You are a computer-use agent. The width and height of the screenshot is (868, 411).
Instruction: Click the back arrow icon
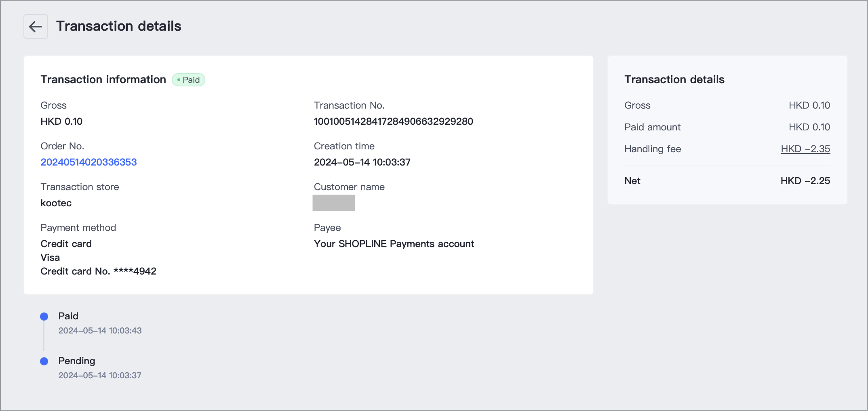36,27
